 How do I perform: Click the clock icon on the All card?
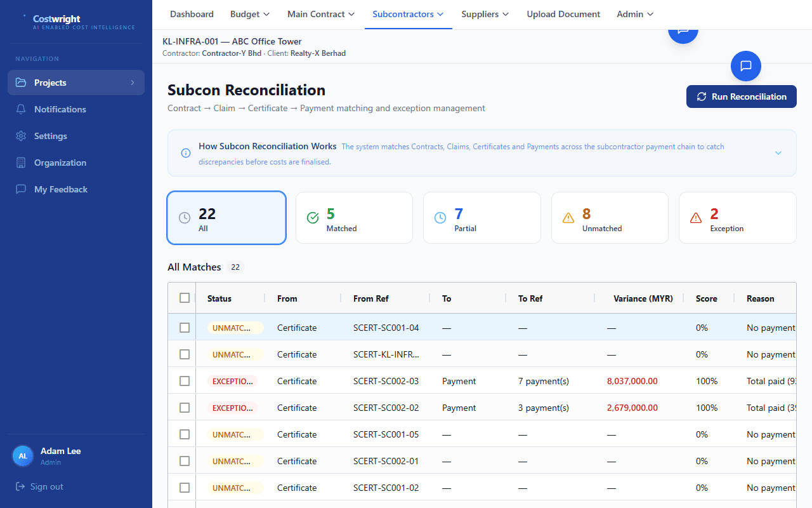pos(185,218)
